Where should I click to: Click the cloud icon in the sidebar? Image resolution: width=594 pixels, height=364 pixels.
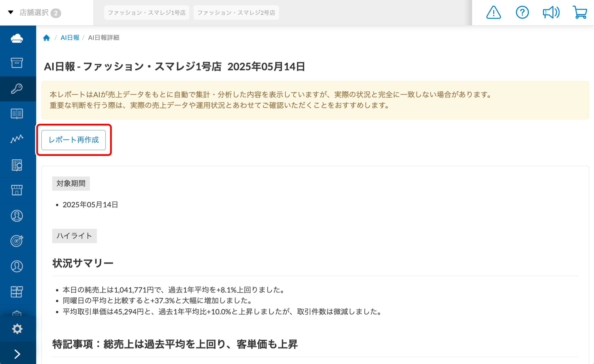17,38
